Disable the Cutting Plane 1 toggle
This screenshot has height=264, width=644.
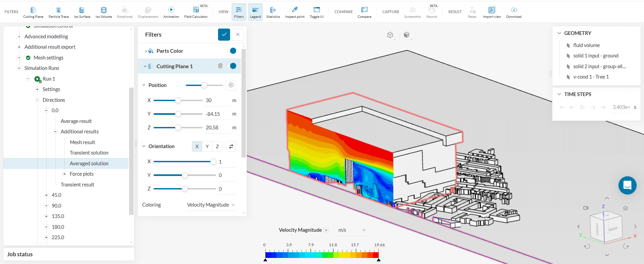232,66
